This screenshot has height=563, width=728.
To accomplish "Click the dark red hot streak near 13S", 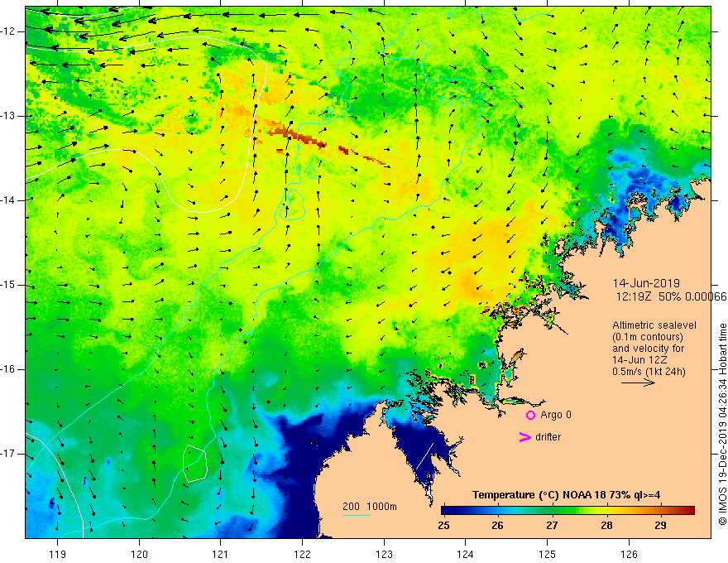I will point(297,135).
